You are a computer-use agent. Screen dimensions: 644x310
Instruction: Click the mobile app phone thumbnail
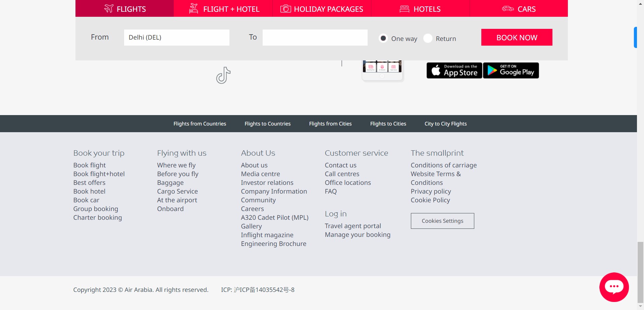click(382, 70)
